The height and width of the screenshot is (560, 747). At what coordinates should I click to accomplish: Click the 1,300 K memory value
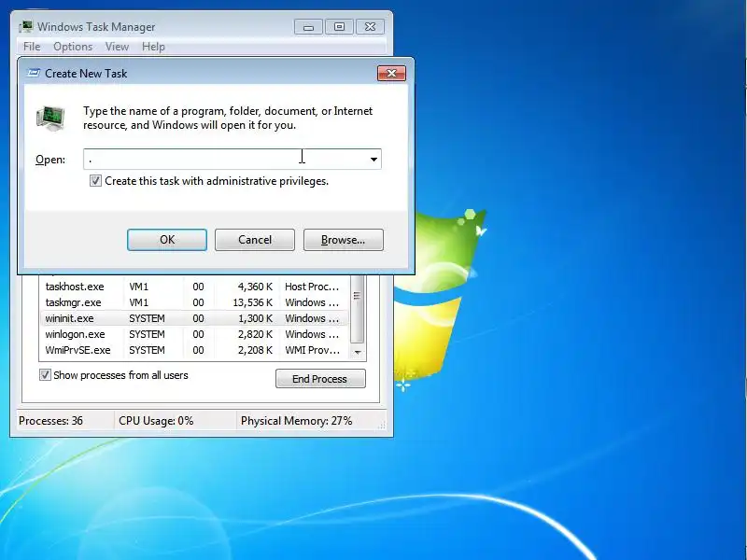[255, 318]
